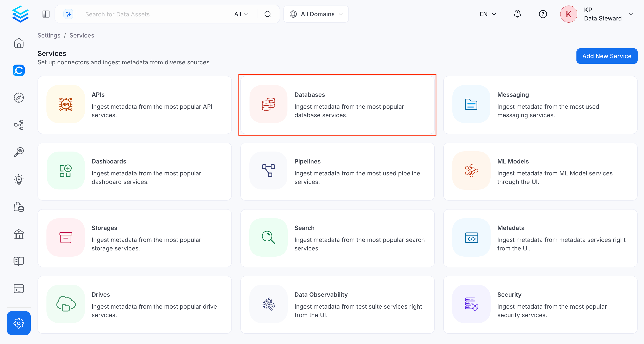The image size is (644, 344).
Task: Open the Lineage icon in sidebar
Action: coord(19,125)
